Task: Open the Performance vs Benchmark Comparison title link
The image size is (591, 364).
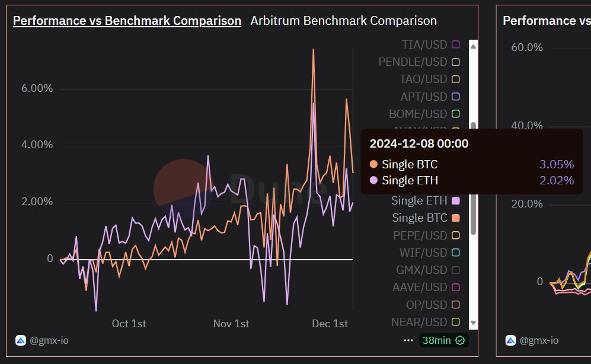Action: point(127,21)
